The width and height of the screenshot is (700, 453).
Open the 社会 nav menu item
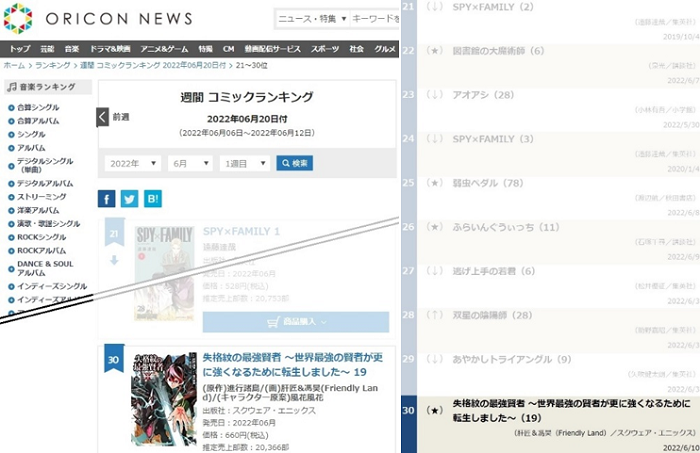click(x=356, y=49)
